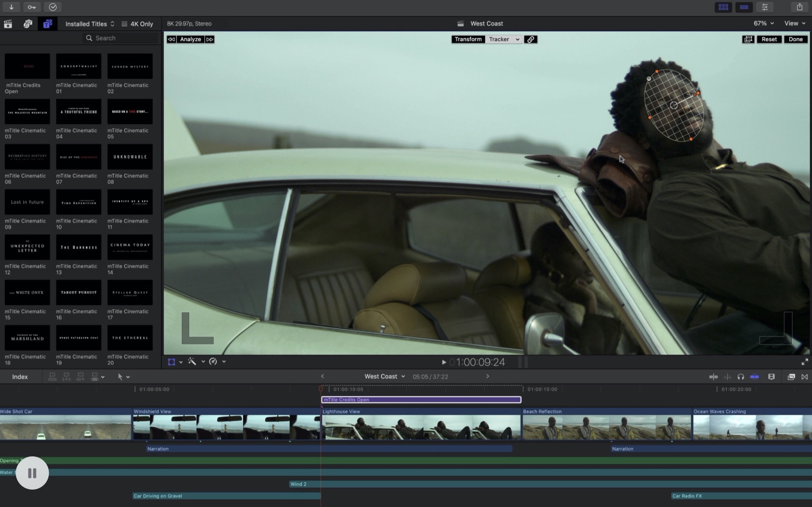812x507 pixels.
Task: Select the mTitle Cinematic 08 thumbnail
Action: [130, 157]
